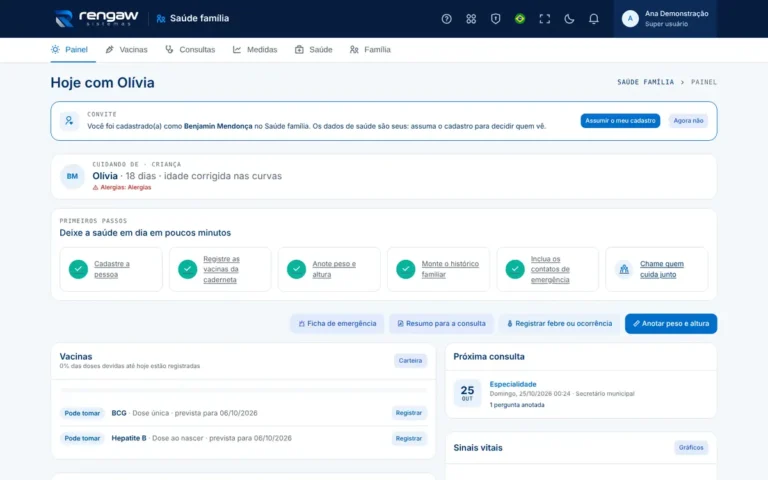This screenshot has width=768, height=480.
Task: Register the BCG vaccine dose
Action: (409, 413)
